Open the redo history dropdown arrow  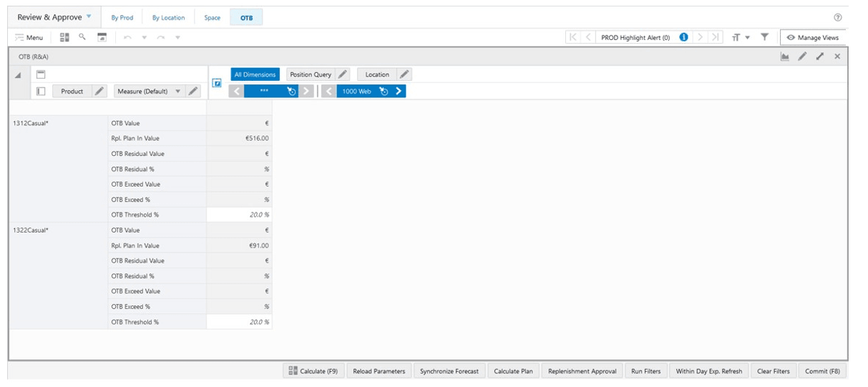177,37
